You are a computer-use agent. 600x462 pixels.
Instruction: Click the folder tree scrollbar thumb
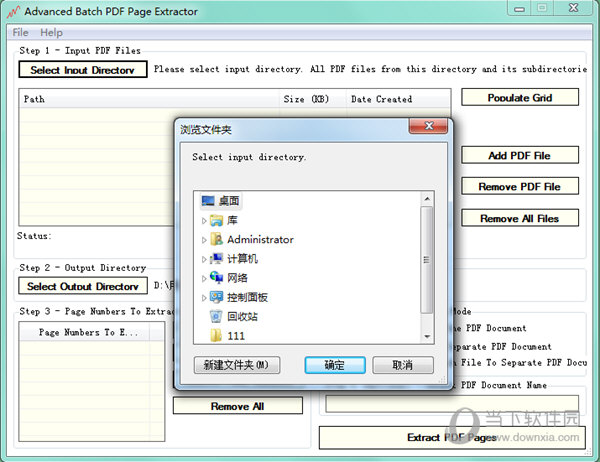click(x=427, y=260)
